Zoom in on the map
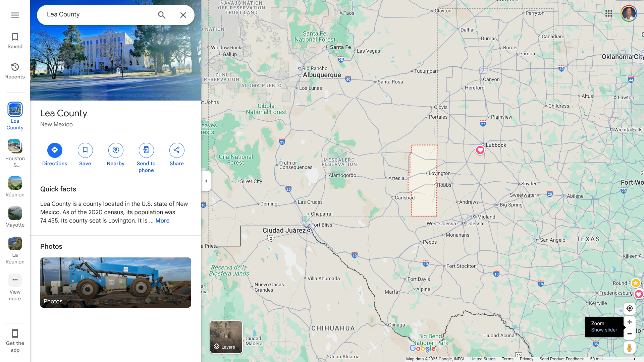 [630, 322]
